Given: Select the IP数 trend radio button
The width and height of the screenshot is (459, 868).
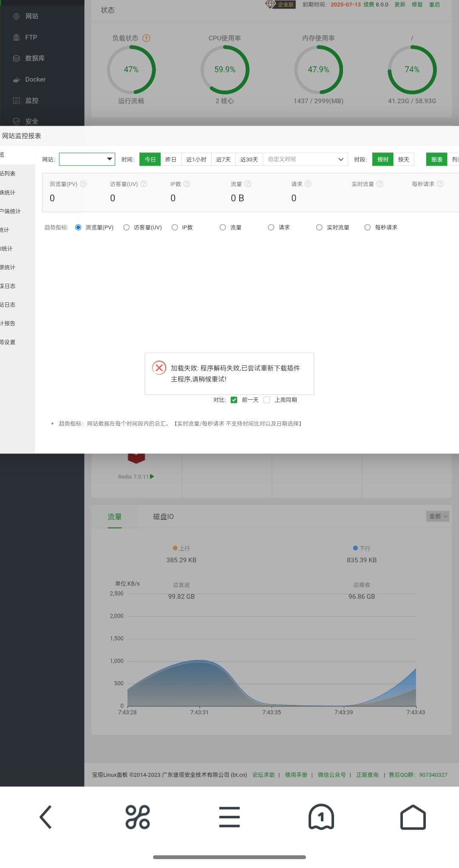Looking at the screenshot, I should (x=175, y=228).
